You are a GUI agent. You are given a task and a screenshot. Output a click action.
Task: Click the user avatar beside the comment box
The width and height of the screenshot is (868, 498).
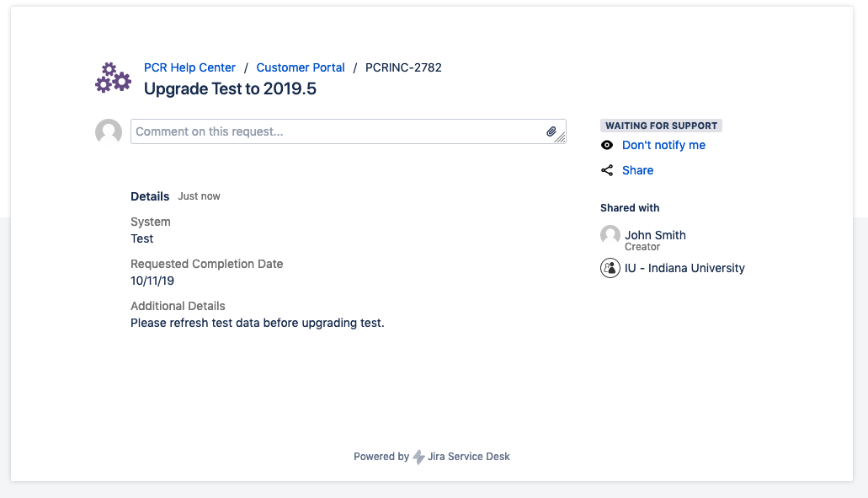[109, 132]
